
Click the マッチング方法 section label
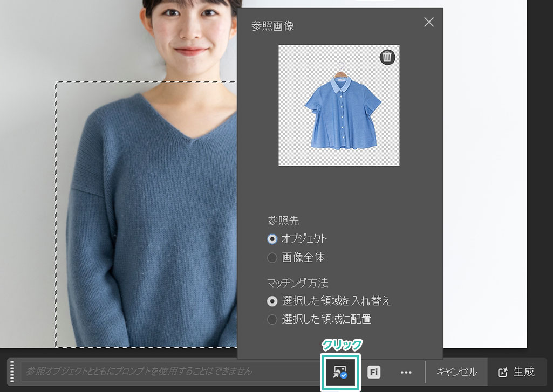297,283
